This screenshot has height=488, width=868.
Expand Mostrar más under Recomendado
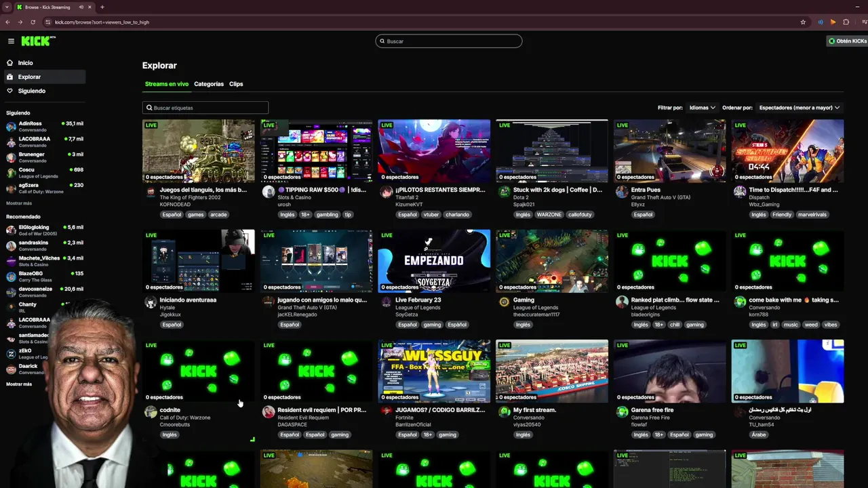click(x=19, y=384)
